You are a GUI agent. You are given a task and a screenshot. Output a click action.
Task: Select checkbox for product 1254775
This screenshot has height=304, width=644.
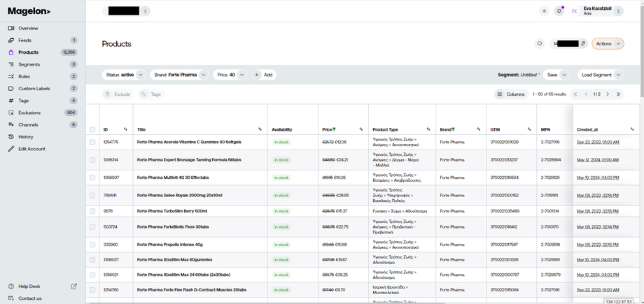92,142
